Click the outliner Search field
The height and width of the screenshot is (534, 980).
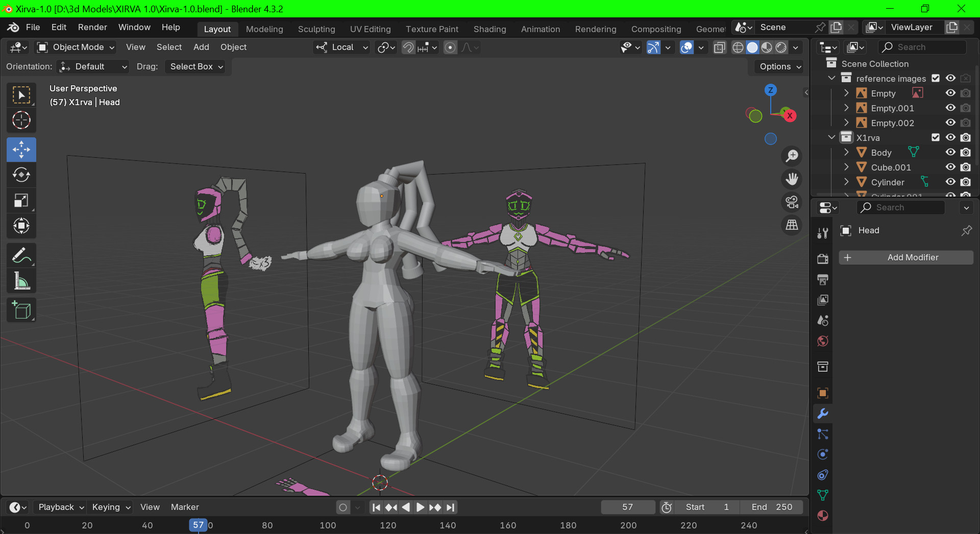923,47
